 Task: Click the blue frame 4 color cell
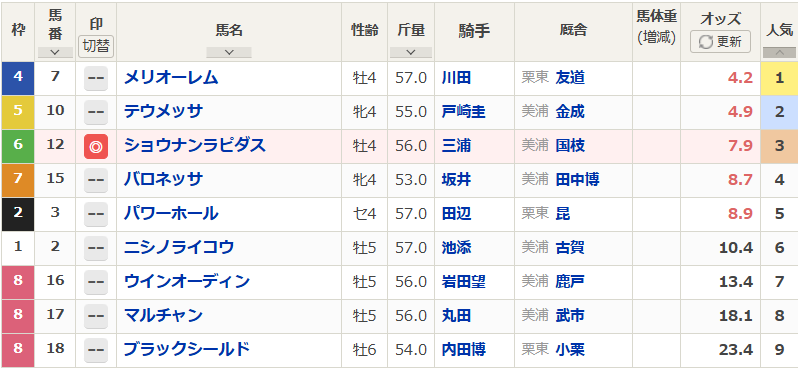point(18,78)
